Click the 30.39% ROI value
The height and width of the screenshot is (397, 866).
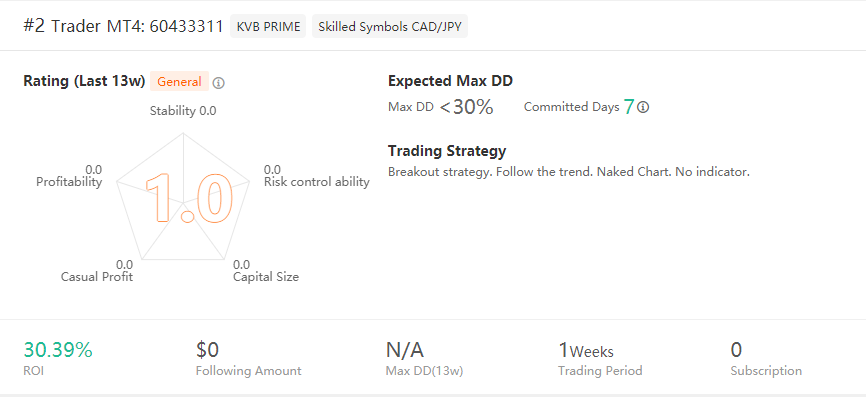(x=57, y=350)
